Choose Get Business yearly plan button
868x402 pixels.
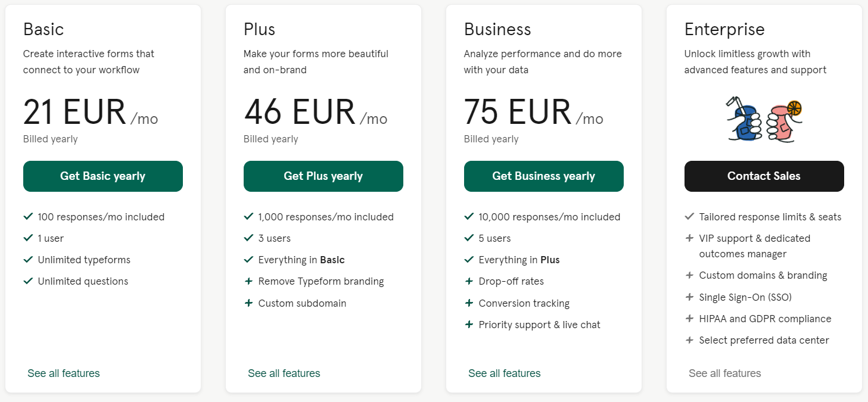[543, 176]
